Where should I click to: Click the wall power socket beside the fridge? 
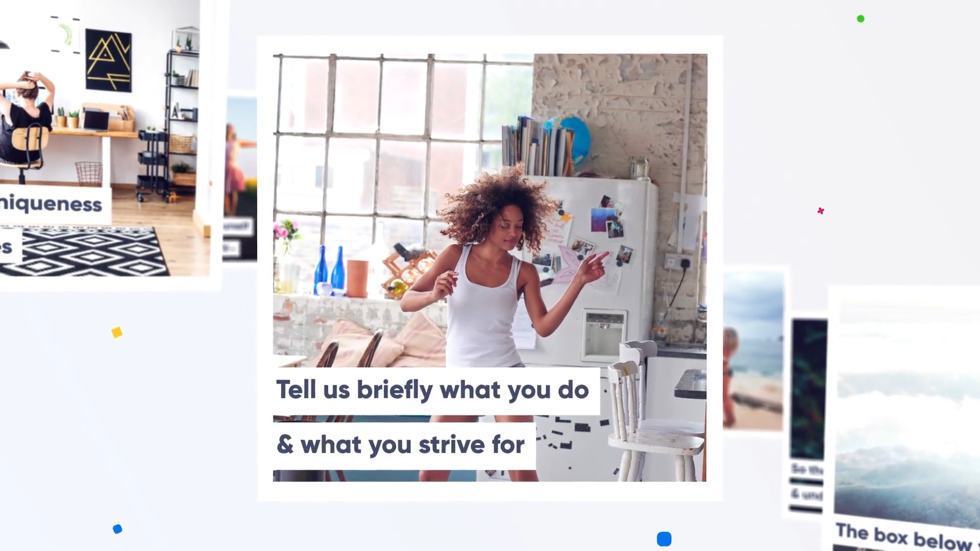pyautogui.click(x=678, y=262)
